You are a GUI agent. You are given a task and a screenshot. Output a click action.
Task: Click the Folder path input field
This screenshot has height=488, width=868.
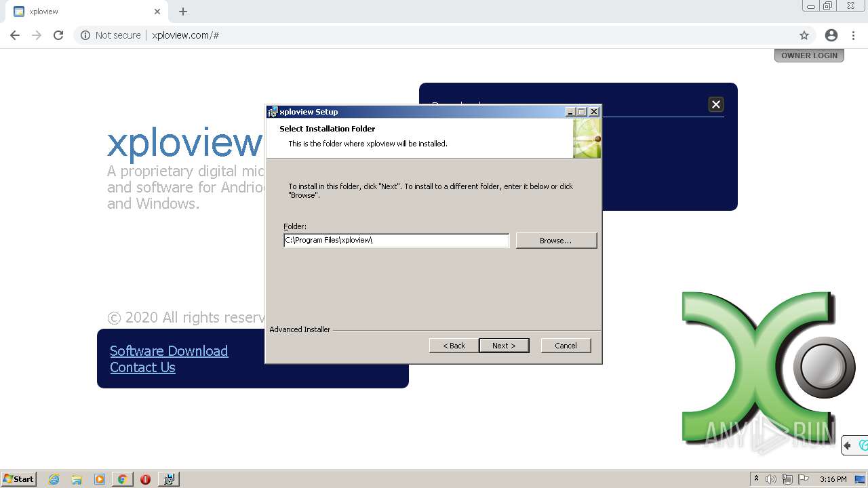click(396, 240)
